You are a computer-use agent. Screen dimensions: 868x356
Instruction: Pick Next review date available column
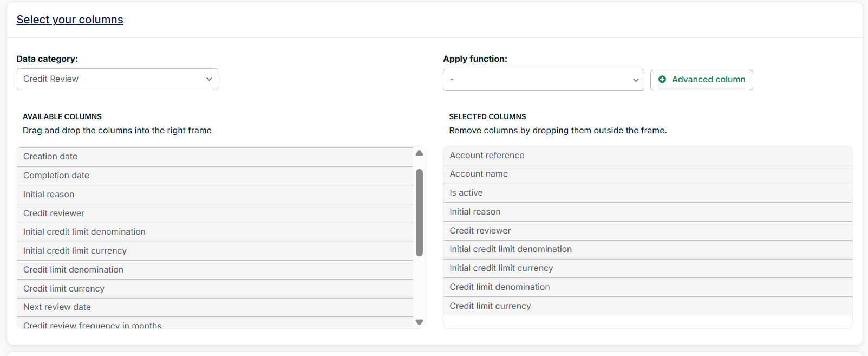(57, 307)
